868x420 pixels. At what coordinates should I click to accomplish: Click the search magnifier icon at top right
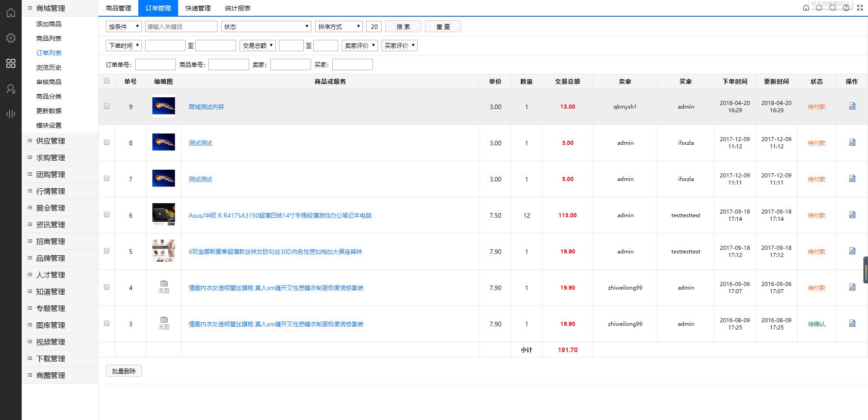pos(832,8)
